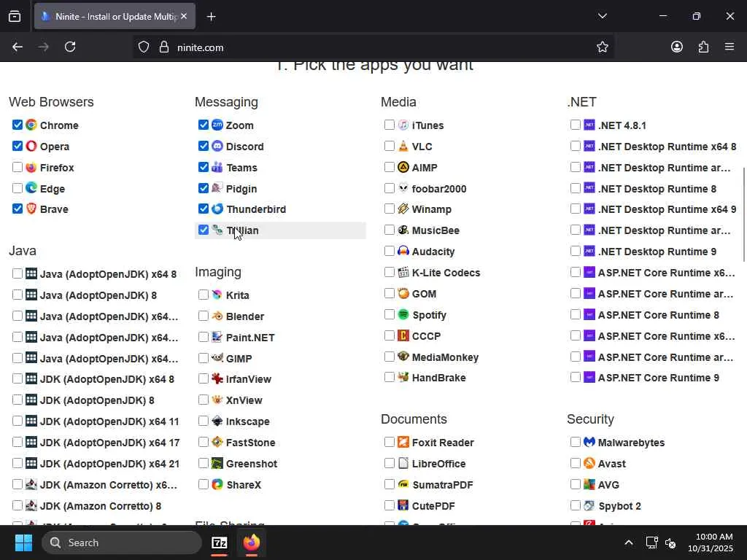The height and width of the screenshot is (560, 747).
Task: Check the Edge checkbox
Action: [18, 188]
